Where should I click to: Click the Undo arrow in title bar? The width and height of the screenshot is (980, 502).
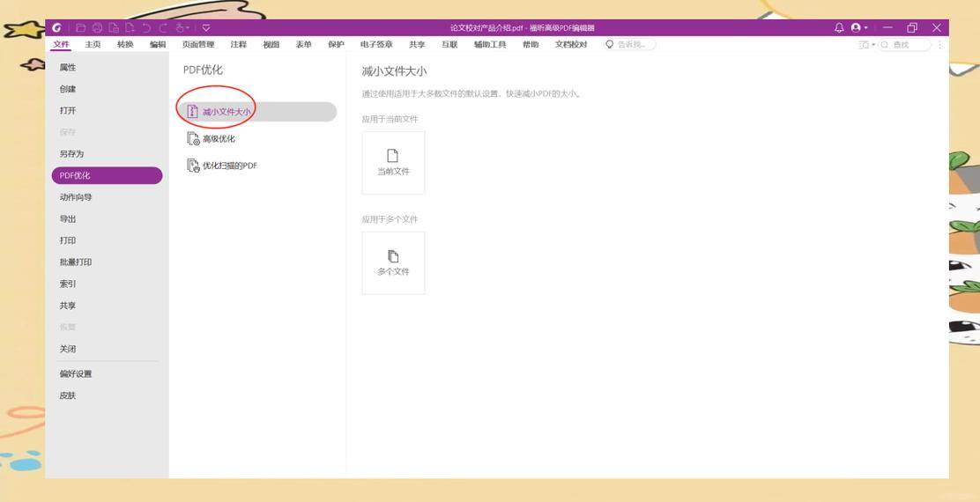[x=146, y=27]
